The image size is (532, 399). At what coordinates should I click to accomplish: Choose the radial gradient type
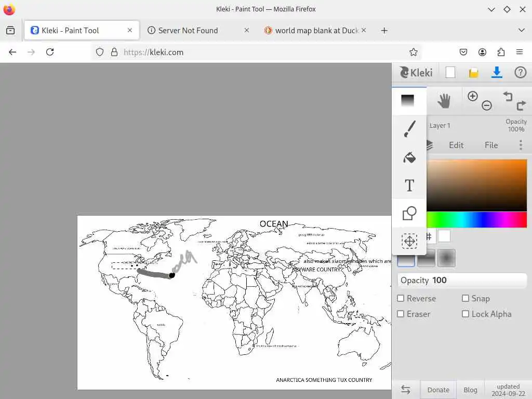pos(446,259)
